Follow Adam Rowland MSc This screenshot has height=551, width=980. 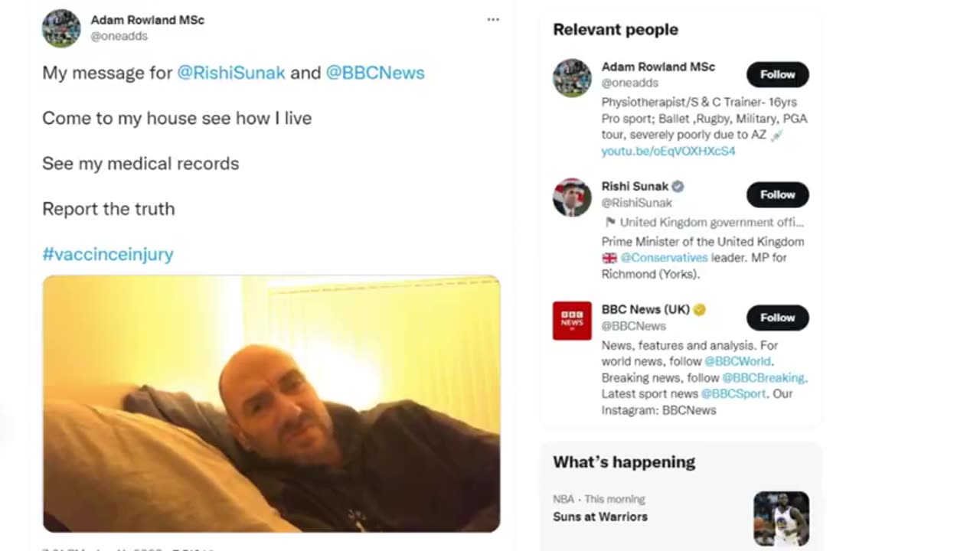pyautogui.click(x=777, y=74)
